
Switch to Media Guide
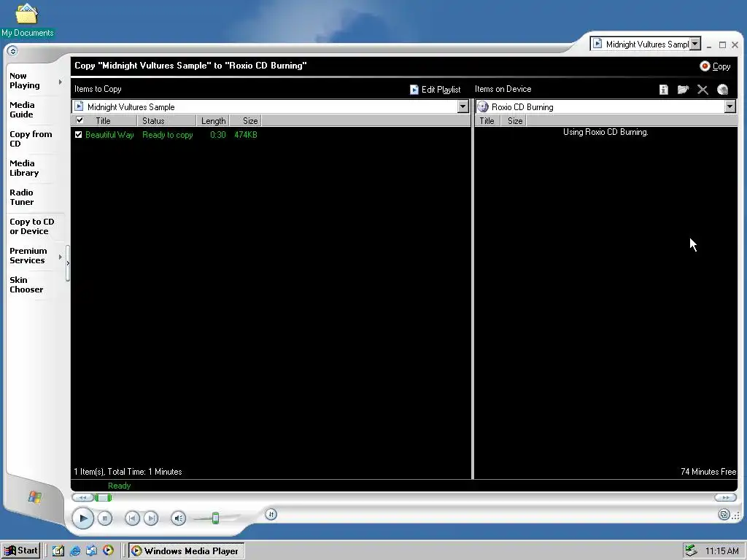pyautogui.click(x=22, y=109)
